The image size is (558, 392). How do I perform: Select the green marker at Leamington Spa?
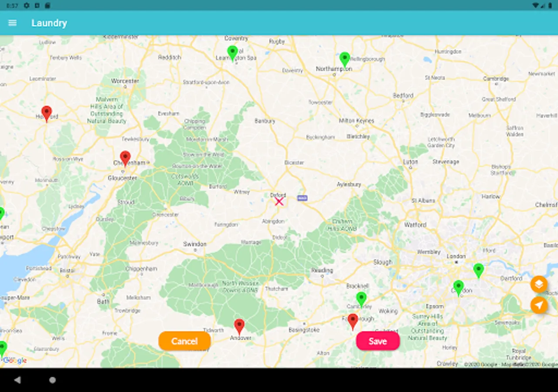pyautogui.click(x=233, y=53)
